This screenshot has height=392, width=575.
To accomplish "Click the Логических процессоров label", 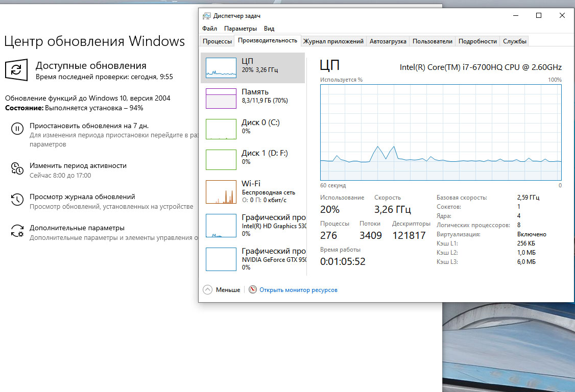I will pos(473,225).
